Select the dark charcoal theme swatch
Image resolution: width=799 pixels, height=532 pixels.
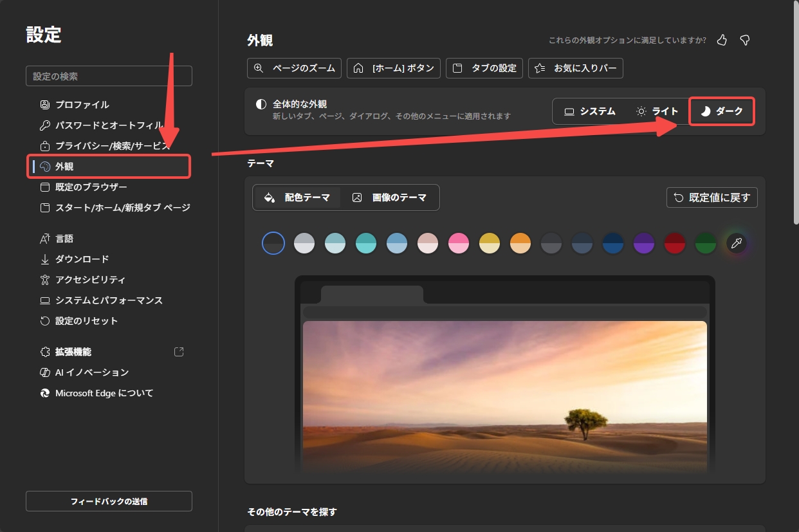click(x=551, y=243)
